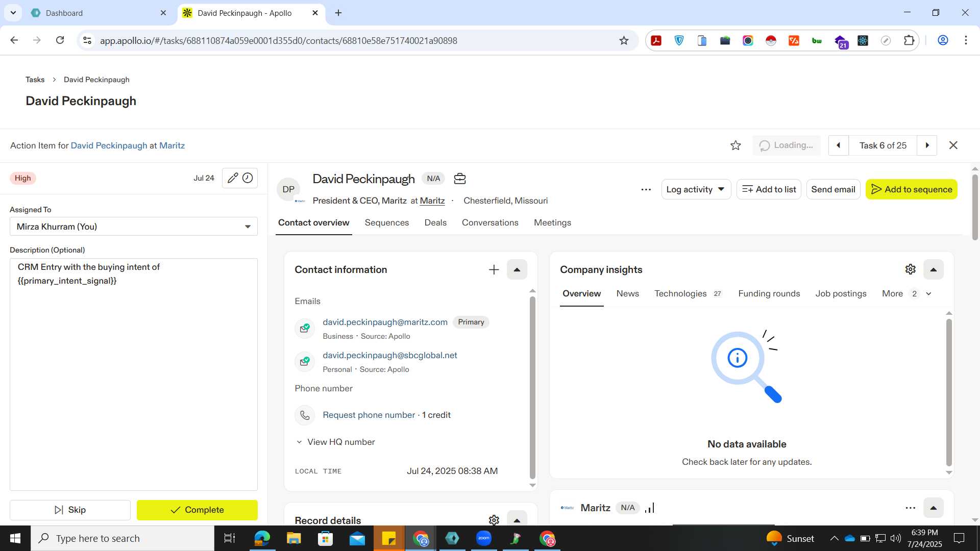
Task: Open the task schedule clock icon
Action: coord(248,178)
